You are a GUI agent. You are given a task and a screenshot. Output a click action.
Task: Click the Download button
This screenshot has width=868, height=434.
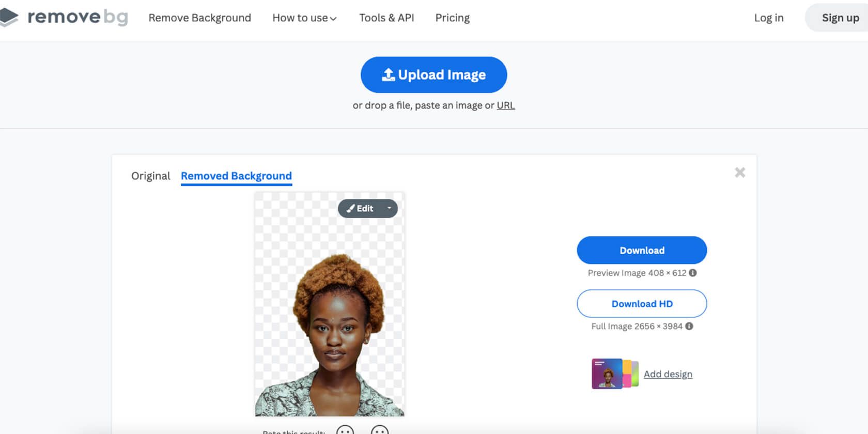642,250
